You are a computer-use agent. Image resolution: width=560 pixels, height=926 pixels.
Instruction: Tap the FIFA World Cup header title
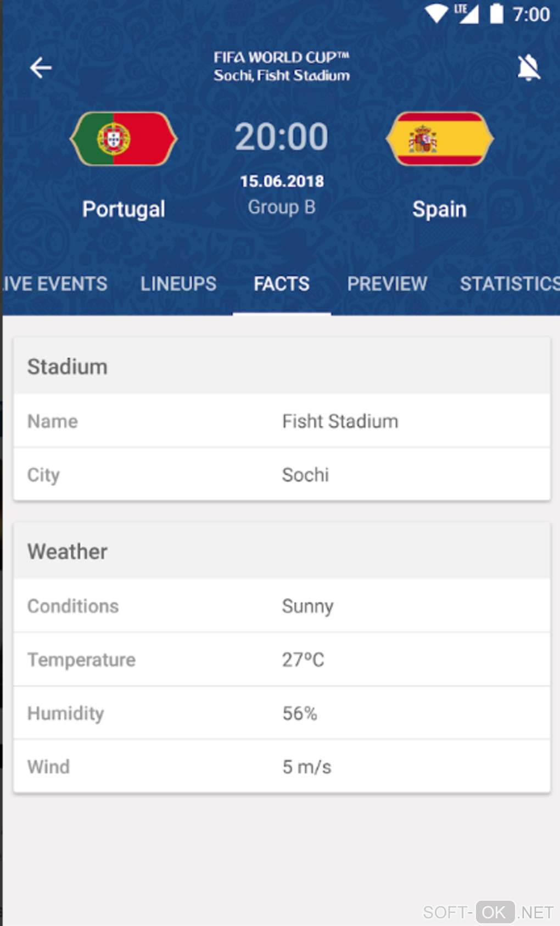coord(282,58)
